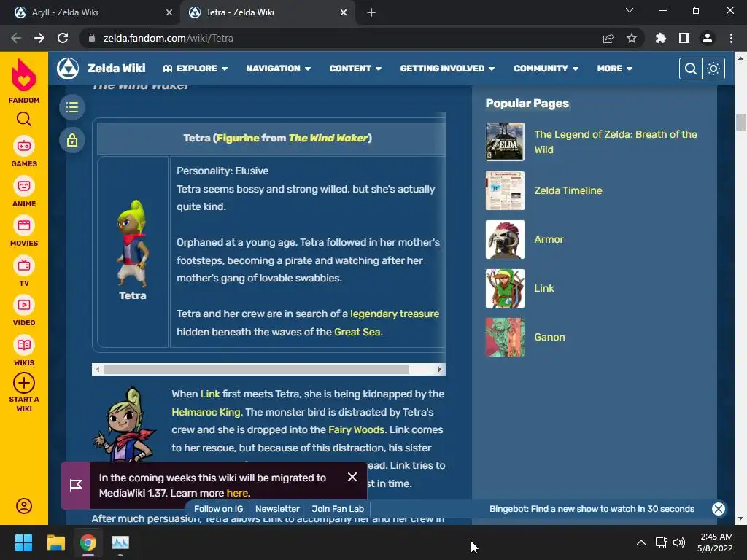Expand the Navigation dropdown
The image size is (747, 560).
point(279,69)
